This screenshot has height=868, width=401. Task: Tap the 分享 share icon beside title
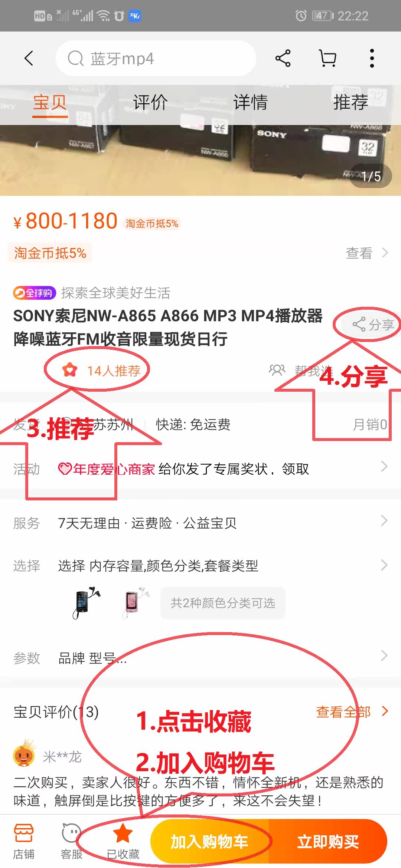[359, 324]
